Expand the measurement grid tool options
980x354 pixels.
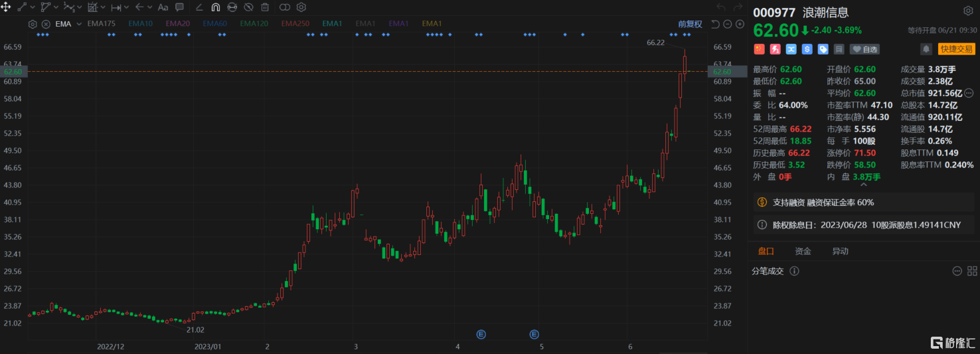(103, 7)
